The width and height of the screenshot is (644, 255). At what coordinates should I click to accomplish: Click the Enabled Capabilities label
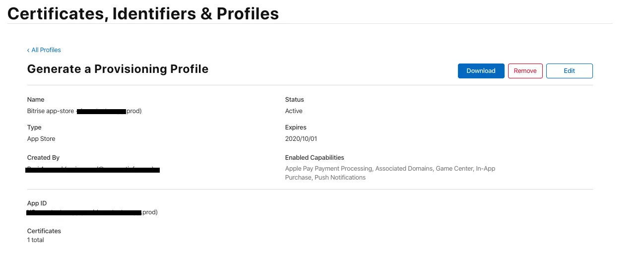point(315,158)
